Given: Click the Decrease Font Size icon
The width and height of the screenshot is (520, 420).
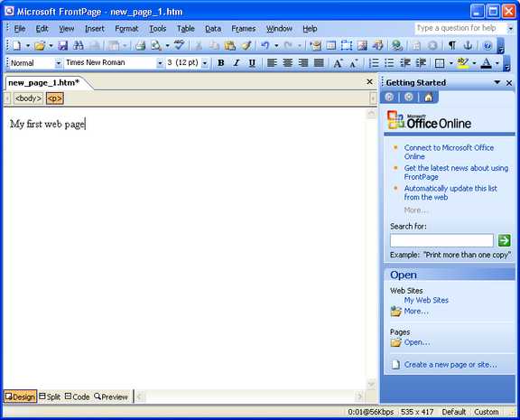Looking at the screenshot, I should (x=354, y=62).
